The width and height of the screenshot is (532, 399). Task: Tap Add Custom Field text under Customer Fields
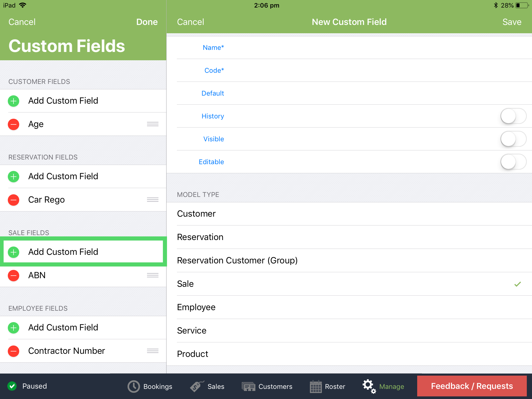(x=63, y=101)
